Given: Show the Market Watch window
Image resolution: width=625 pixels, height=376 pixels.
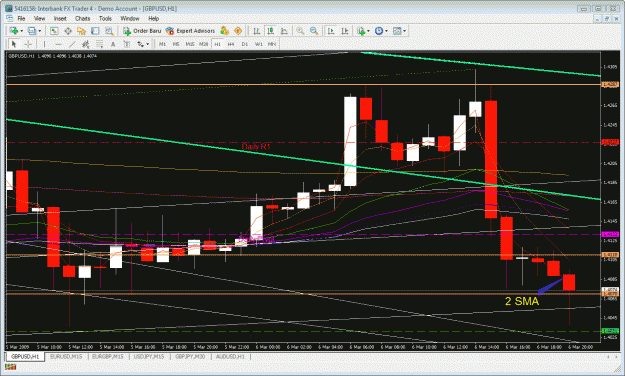Looking at the screenshot, I should click(x=54, y=31).
